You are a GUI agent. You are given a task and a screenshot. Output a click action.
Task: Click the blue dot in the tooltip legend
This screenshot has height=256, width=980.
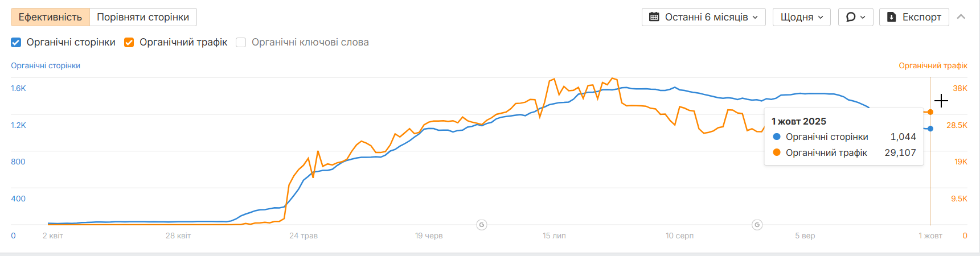(x=777, y=137)
